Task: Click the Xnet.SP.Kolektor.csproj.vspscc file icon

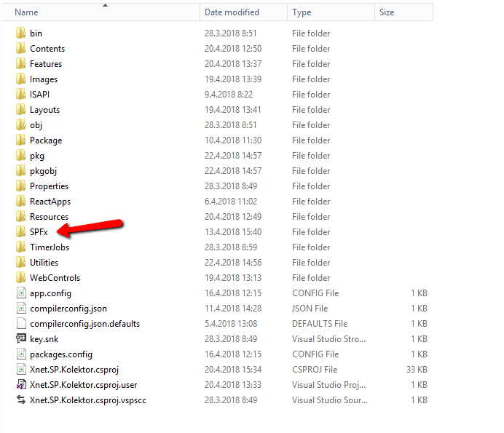Action: click(20, 400)
